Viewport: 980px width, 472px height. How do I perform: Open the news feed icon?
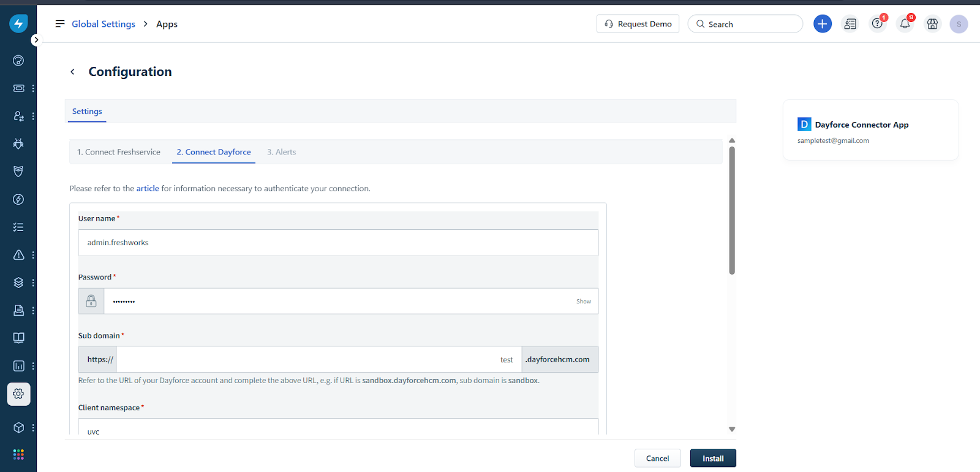(850, 24)
